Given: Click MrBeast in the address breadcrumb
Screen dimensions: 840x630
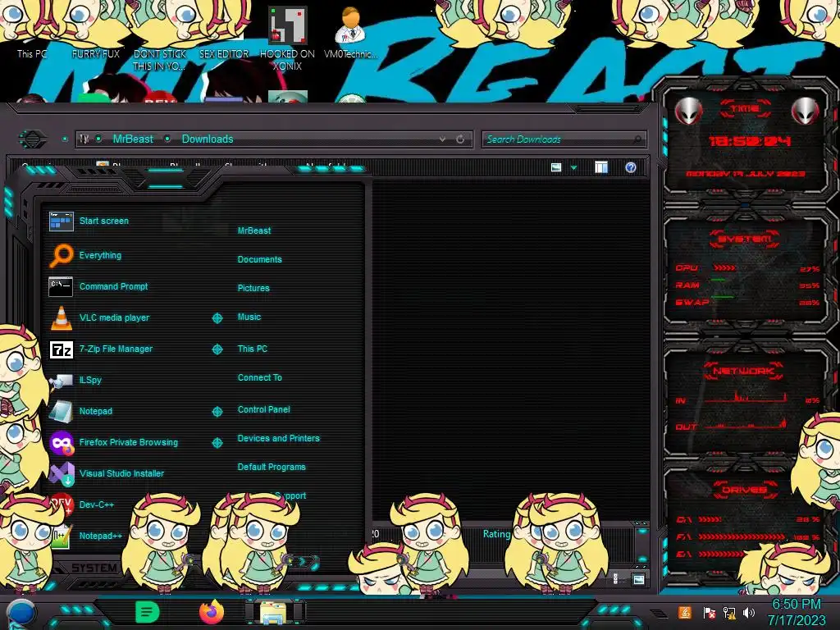Looking at the screenshot, I should point(133,139).
